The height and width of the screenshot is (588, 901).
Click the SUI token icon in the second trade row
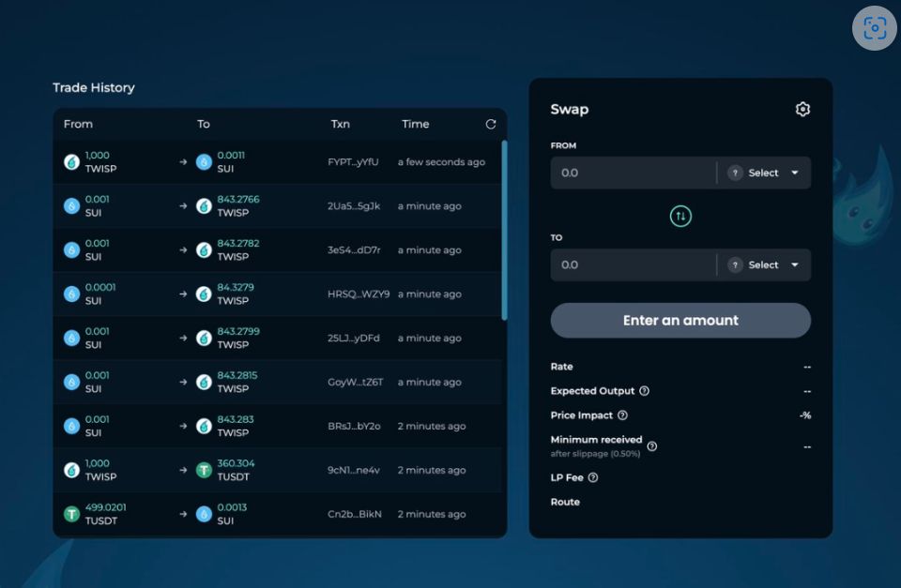[70, 205]
